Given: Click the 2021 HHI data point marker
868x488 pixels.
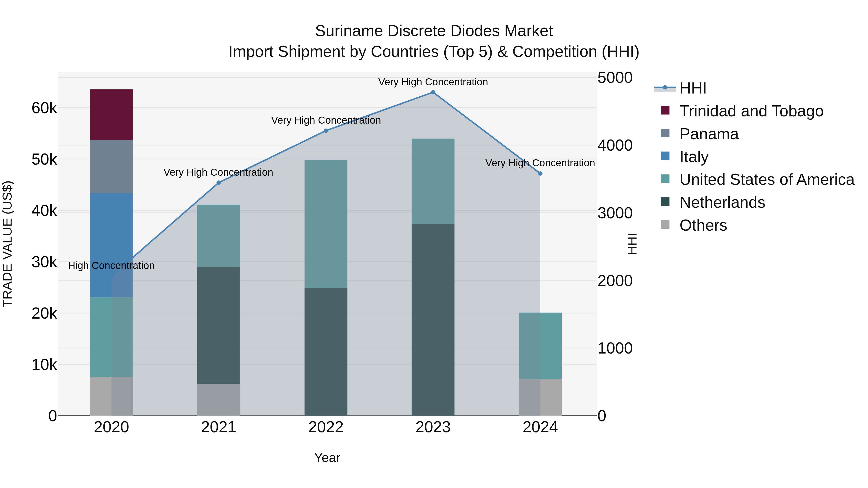Looking at the screenshot, I should click(x=219, y=182).
